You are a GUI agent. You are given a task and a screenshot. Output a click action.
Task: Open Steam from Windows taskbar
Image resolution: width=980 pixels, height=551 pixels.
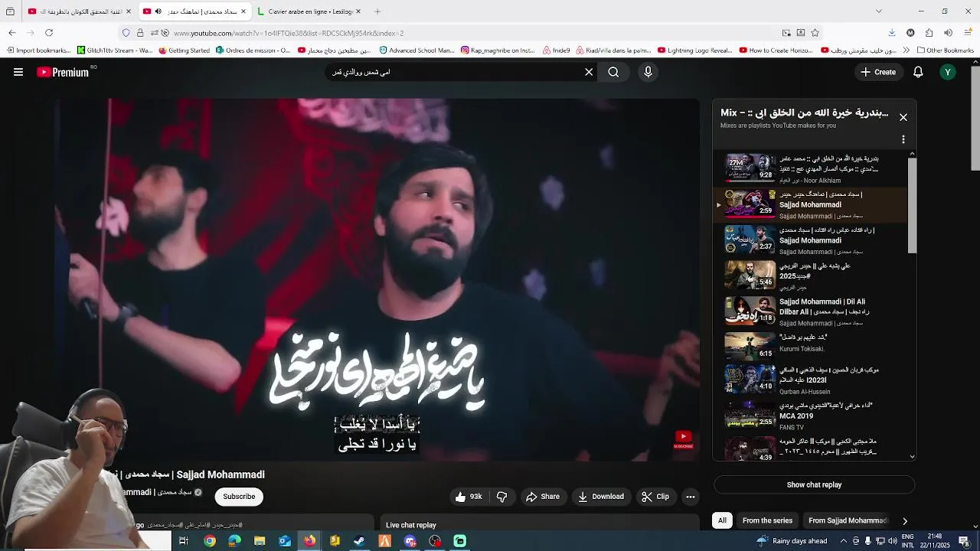point(359,541)
